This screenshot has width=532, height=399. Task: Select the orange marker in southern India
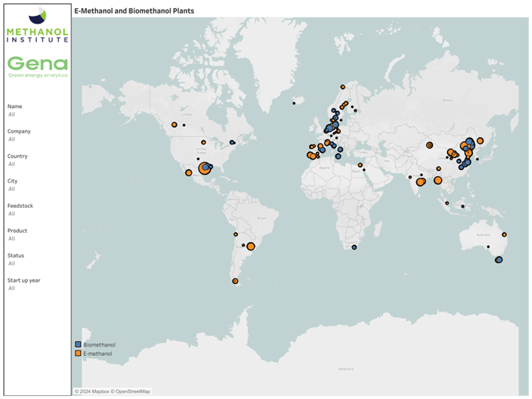pos(420,181)
